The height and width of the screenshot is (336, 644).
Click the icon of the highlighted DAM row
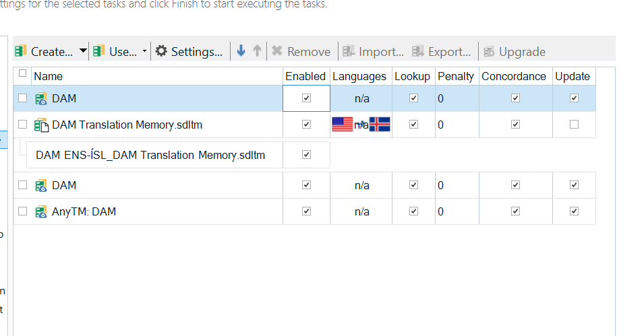click(x=41, y=99)
